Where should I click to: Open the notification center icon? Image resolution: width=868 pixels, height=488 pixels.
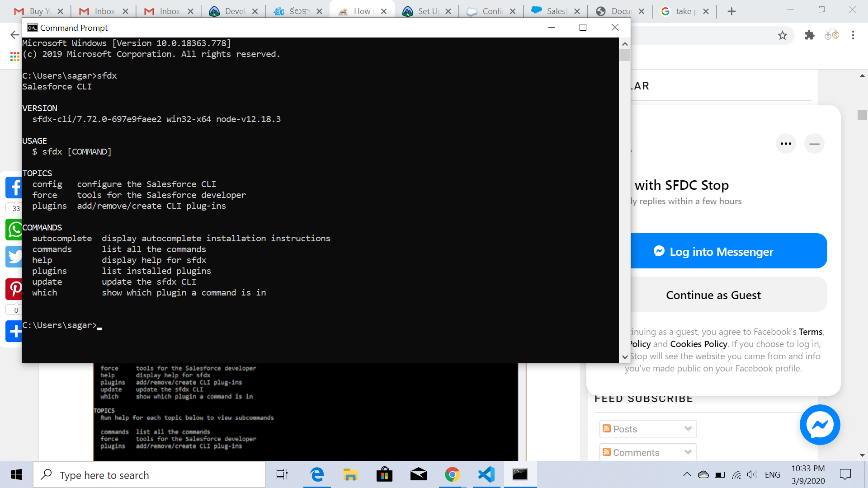pos(845,474)
